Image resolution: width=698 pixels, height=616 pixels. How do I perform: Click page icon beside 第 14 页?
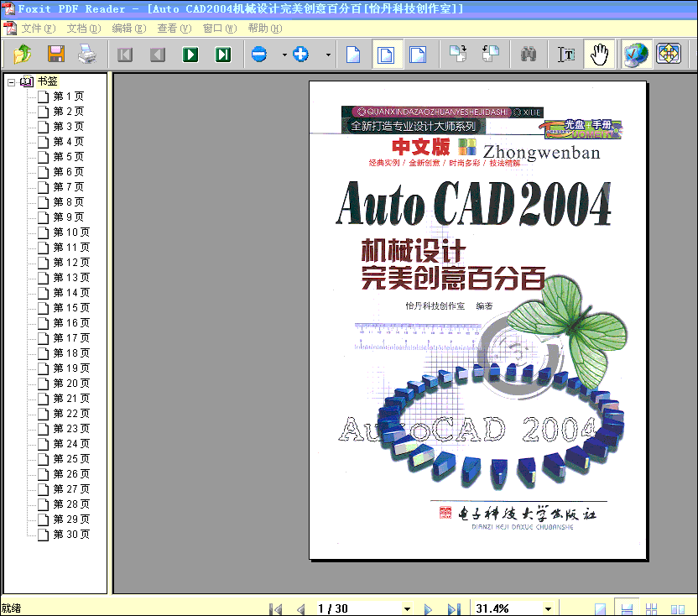point(43,293)
